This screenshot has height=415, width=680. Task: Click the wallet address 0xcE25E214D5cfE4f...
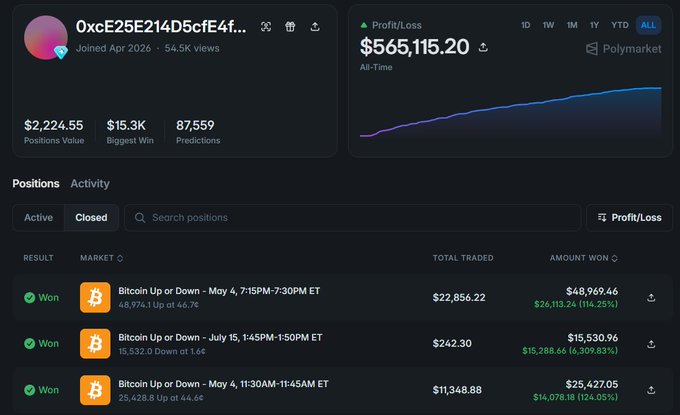pos(161,27)
